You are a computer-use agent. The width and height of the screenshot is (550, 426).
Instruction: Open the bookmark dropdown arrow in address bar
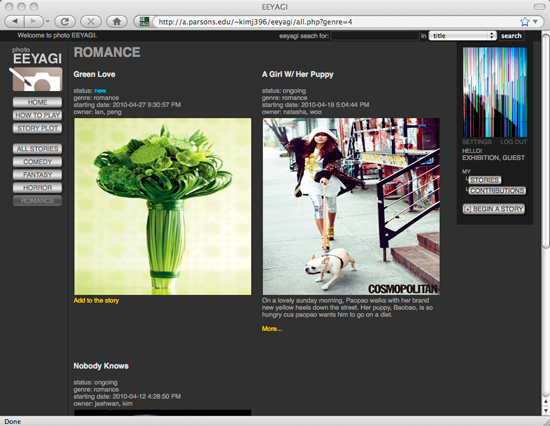(535, 22)
